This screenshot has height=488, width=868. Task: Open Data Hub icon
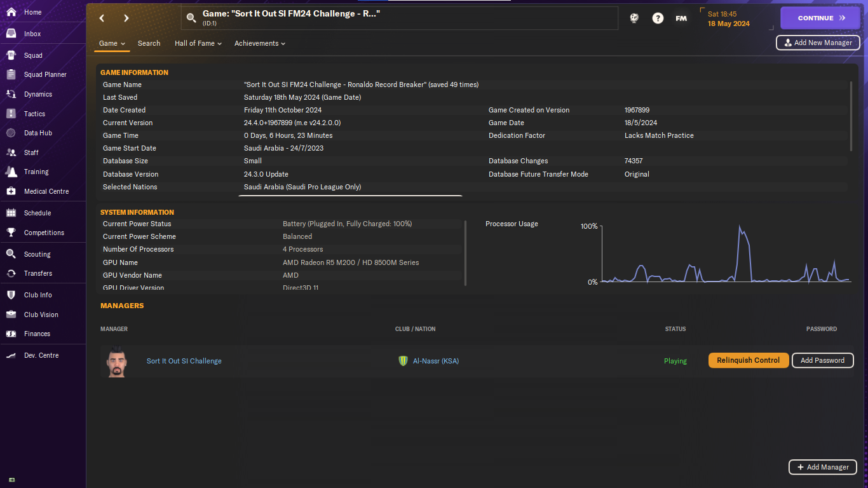point(11,133)
